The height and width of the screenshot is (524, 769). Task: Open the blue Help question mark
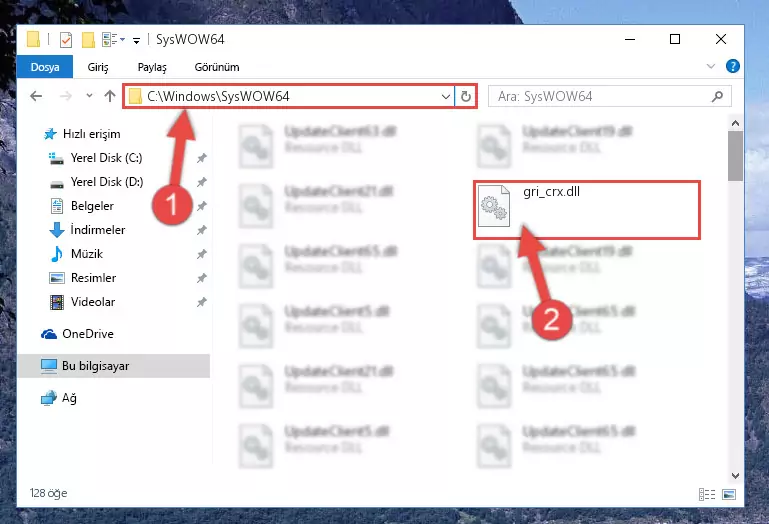pos(732,66)
